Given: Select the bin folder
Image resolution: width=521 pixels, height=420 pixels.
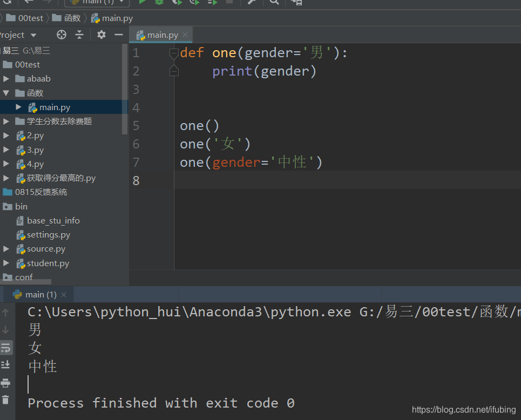Looking at the screenshot, I should point(21,206).
